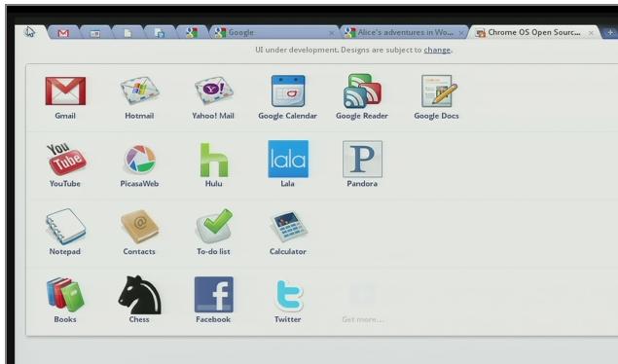Launch the Hulu app
This screenshot has width=618, height=364.
coord(213,160)
